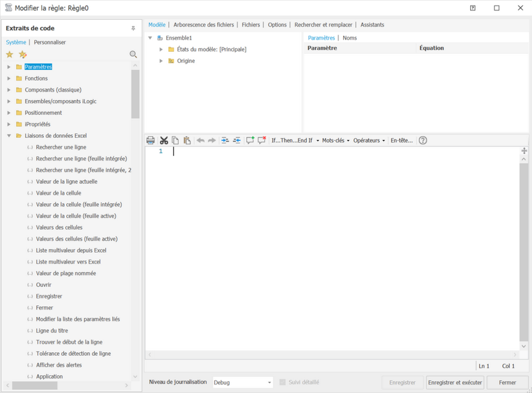Click the Copy icon above the code editor
Viewport: 532px width, 393px height.
176,140
